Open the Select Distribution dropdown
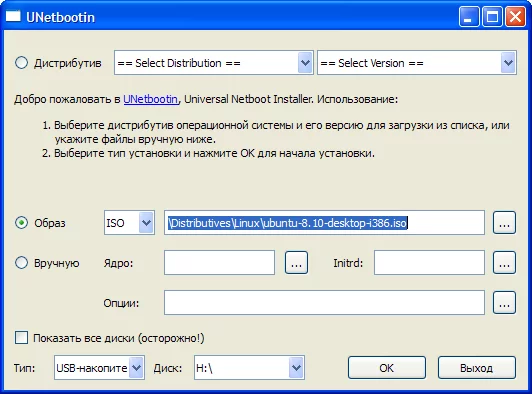This screenshot has height=394, width=532. point(213,63)
